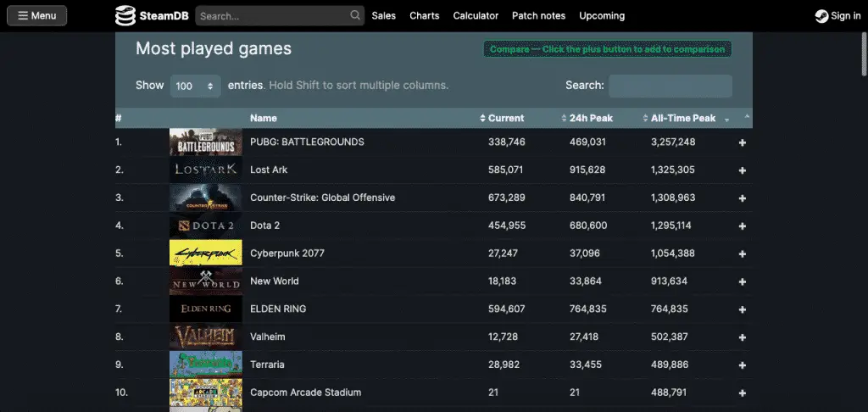Screen dimensions: 868x412
Task: Select all-time peak 3,257,248
Action: pyautogui.click(x=673, y=142)
